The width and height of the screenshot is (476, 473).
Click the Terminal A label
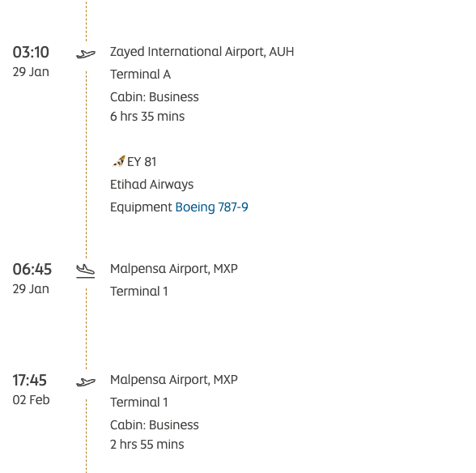pos(140,75)
